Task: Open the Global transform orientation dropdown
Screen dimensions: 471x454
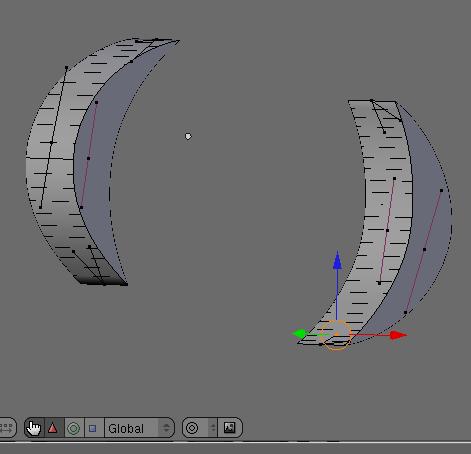Action: [x=139, y=428]
